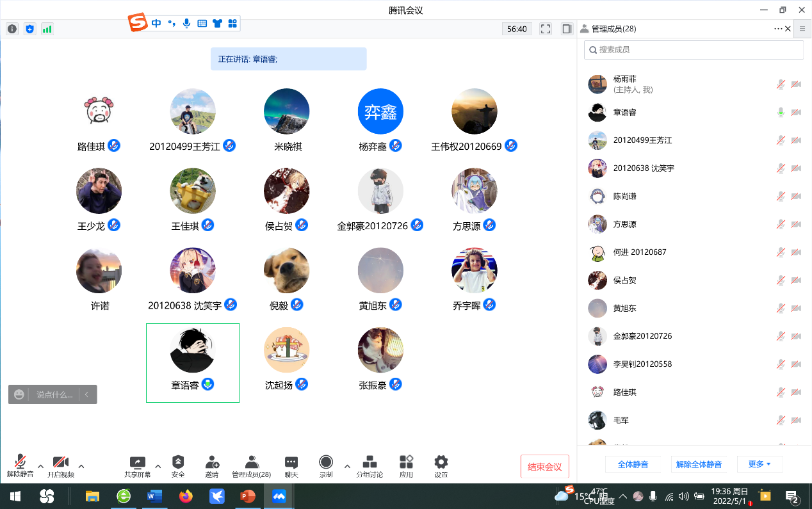Open the 更多 dropdown in member panel
812x509 pixels.
tap(759, 464)
